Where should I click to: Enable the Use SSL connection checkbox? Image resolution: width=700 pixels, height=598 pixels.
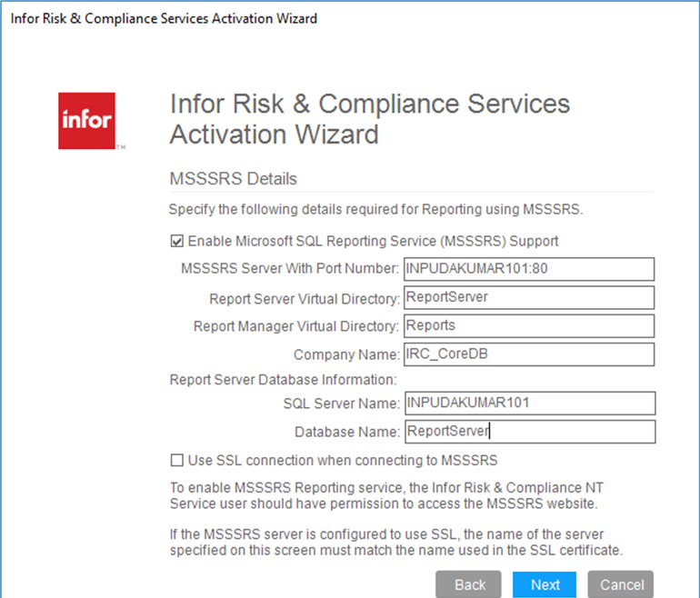click(176, 460)
